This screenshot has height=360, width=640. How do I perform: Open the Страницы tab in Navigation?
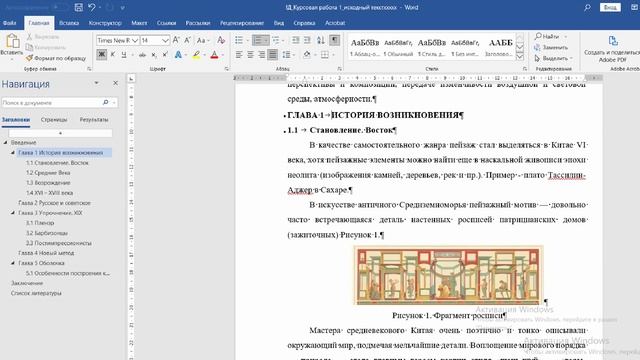pyautogui.click(x=54, y=120)
